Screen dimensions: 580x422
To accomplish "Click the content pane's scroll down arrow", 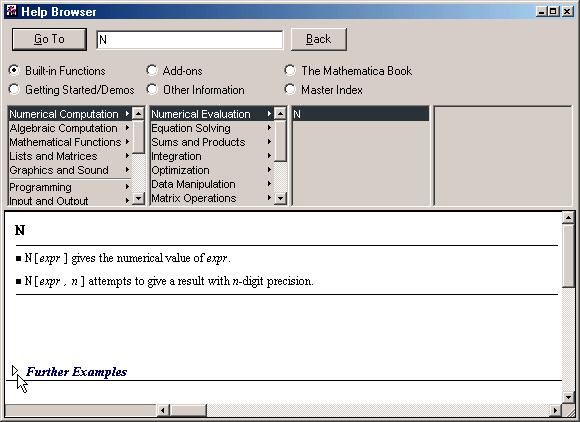I will 568,398.
